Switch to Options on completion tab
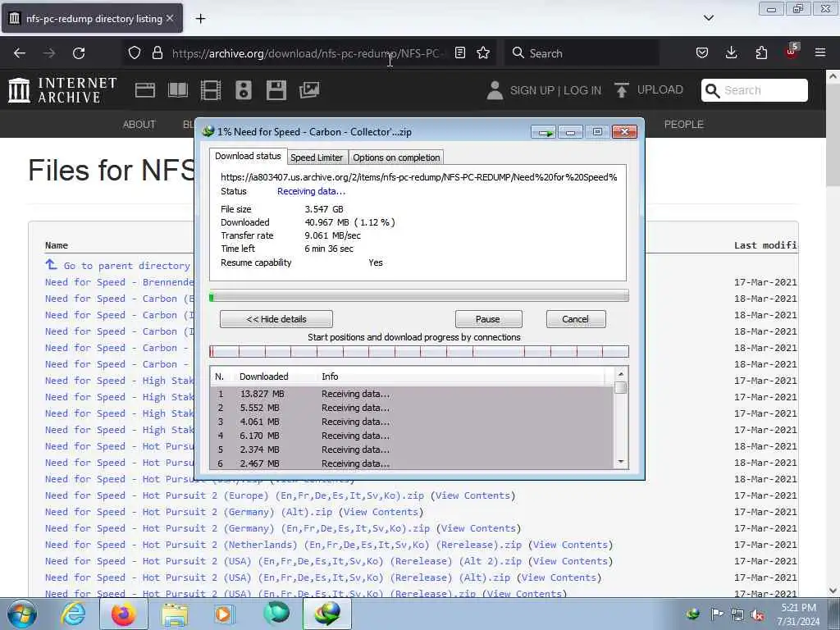Screen dimensions: 840x630 coord(396,157)
